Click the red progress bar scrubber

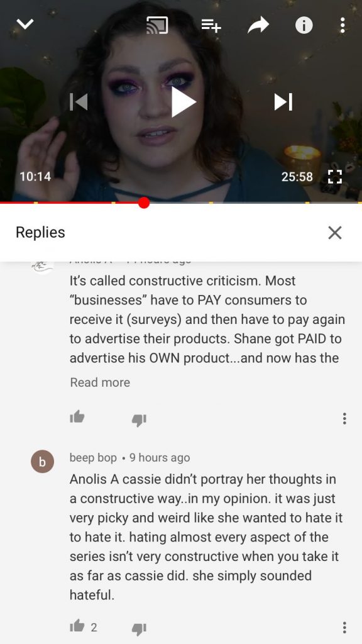click(144, 203)
